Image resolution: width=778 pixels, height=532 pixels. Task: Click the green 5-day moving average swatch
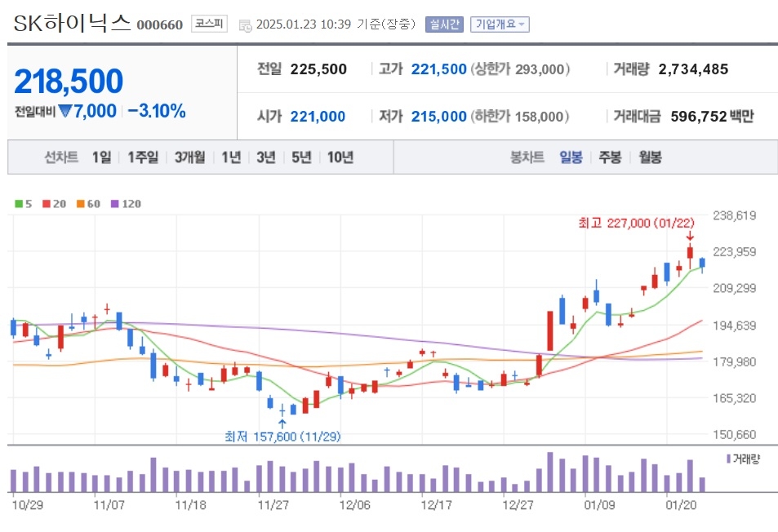(19, 204)
